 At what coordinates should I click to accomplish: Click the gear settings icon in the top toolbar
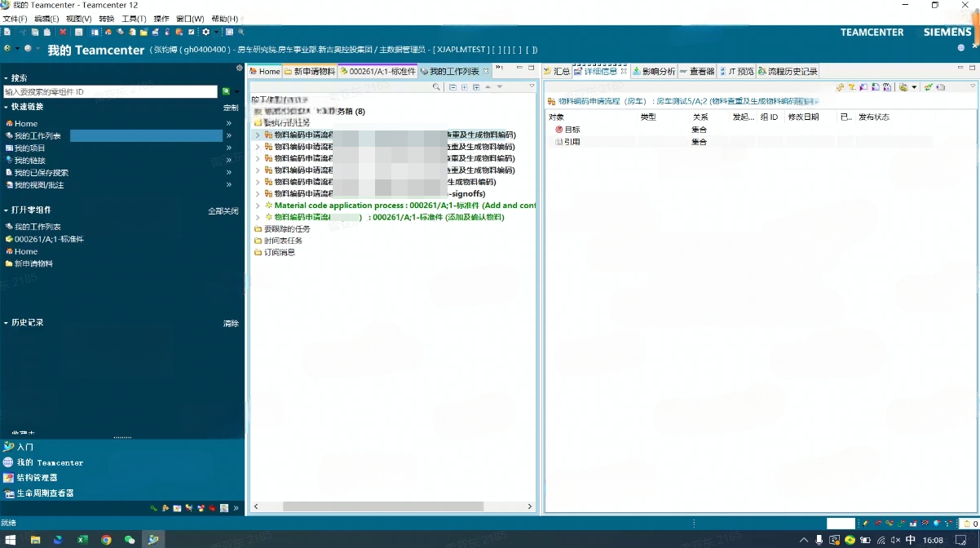pyautogui.click(x=206, y=33)
